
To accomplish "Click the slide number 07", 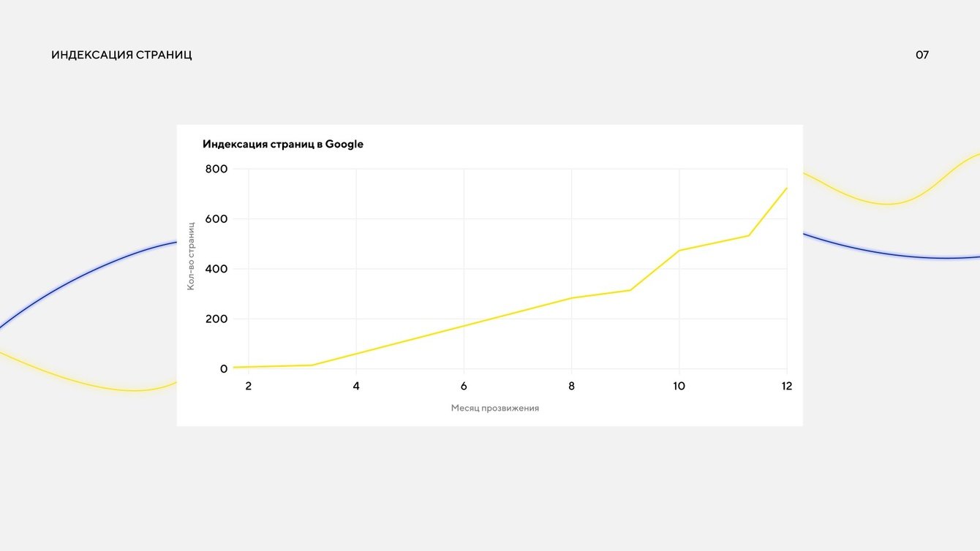I will pyautogui.click(x=921, y=55).
